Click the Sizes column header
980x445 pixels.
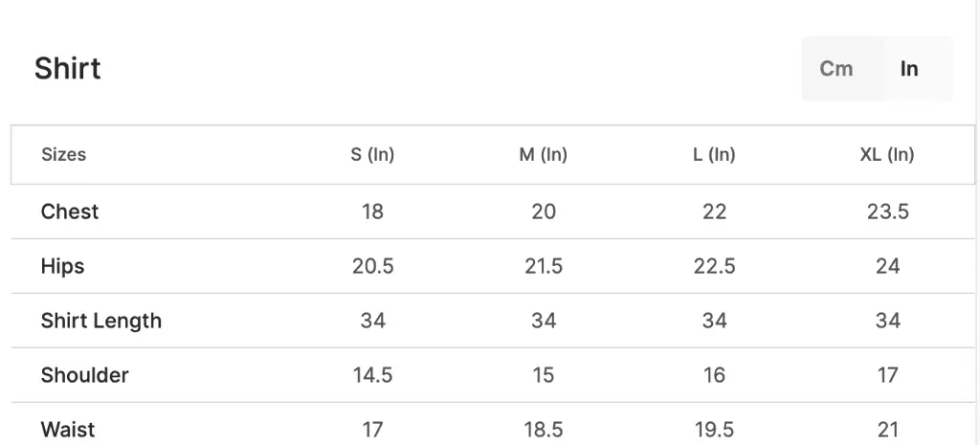coord(64,154)
